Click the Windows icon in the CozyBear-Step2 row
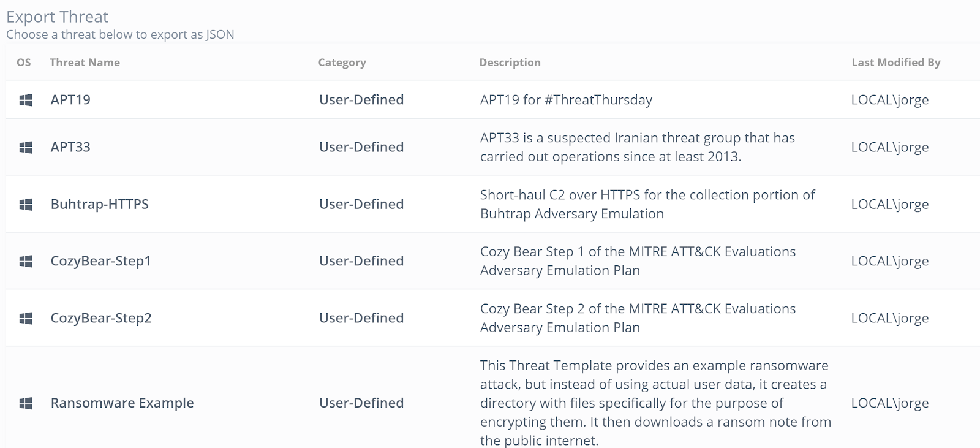This screenshot has width=980, height=448. pos(26,318)
